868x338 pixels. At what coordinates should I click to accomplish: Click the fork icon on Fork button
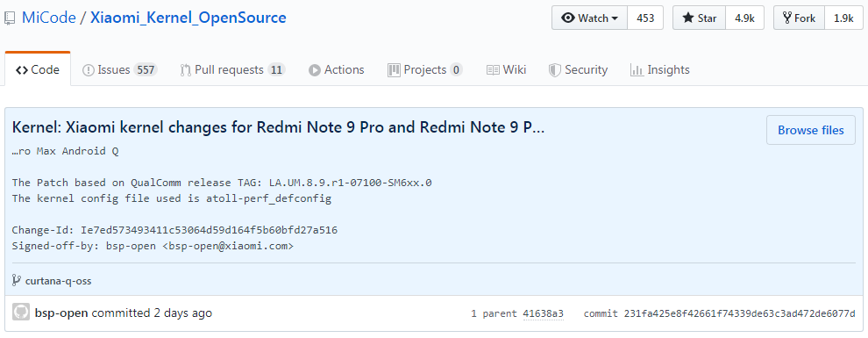[x=786, y=18]
